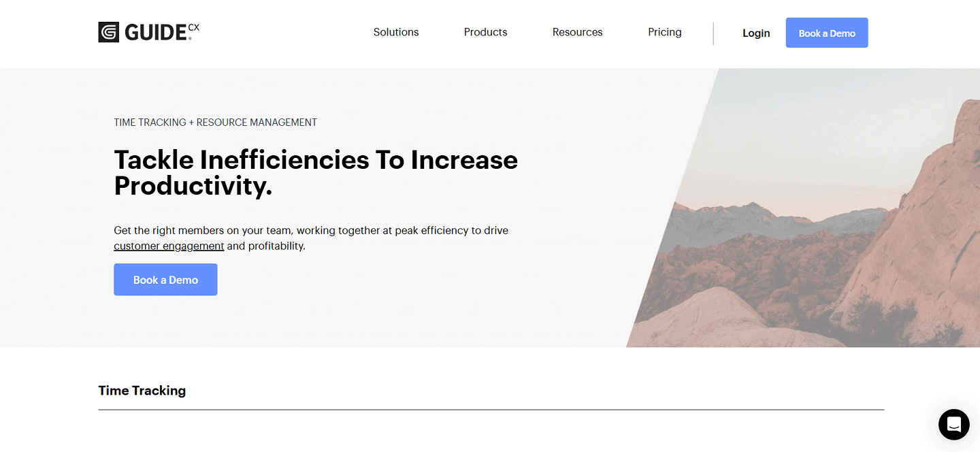This screenshot has width=980, height=452.
Task: Go to the Pricing page
Action: (x=664, y=32)
